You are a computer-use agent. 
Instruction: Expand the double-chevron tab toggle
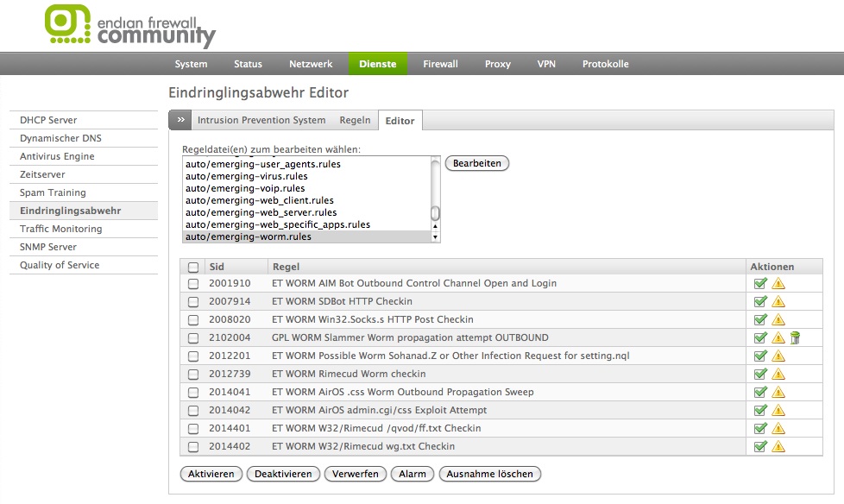(x=180, y=120)
